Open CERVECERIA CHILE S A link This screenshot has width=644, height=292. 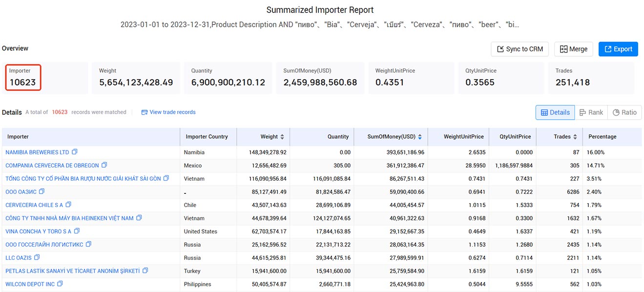click(x=34, y=205)
